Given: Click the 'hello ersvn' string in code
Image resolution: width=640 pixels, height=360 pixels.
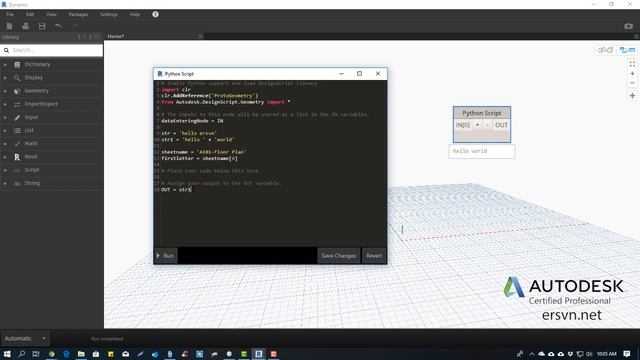Looking at the screenshot, I should point(199,133).
